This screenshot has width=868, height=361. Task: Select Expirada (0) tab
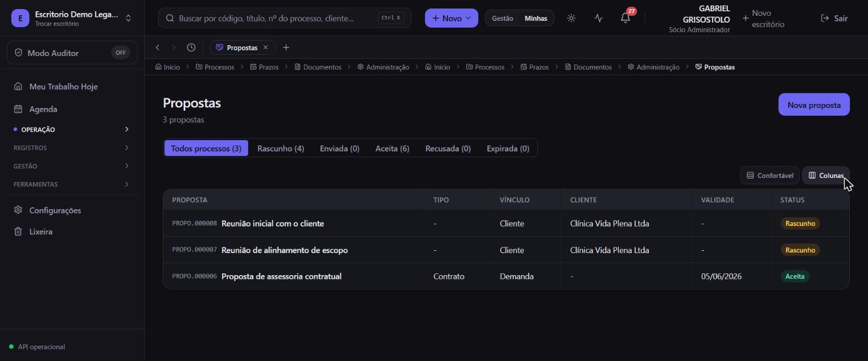pyautogui.click(x=508, y=149)
